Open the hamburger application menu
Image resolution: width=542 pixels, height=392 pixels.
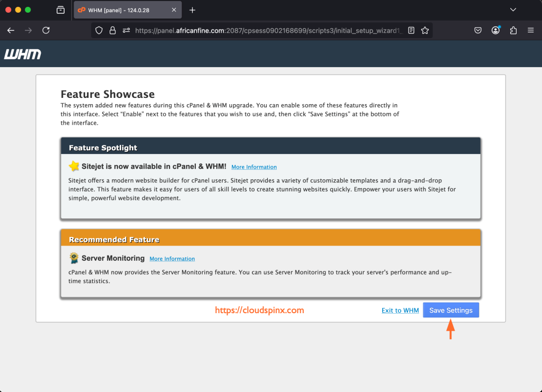point(530,31)
